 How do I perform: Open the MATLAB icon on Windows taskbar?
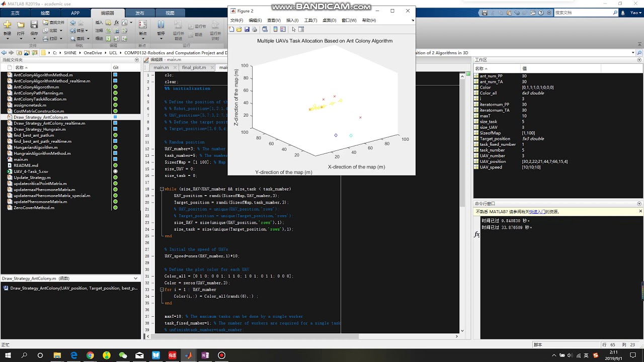(x=189, y=355)
